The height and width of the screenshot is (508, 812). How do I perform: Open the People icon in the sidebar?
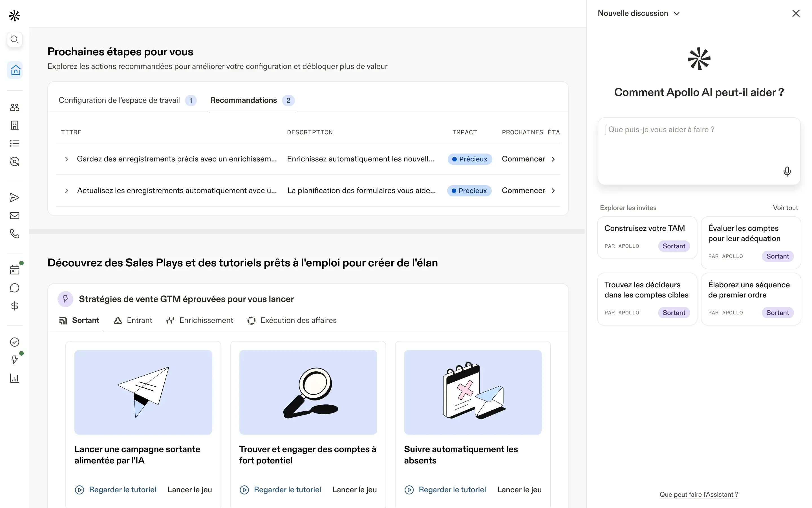click(14, 107)
